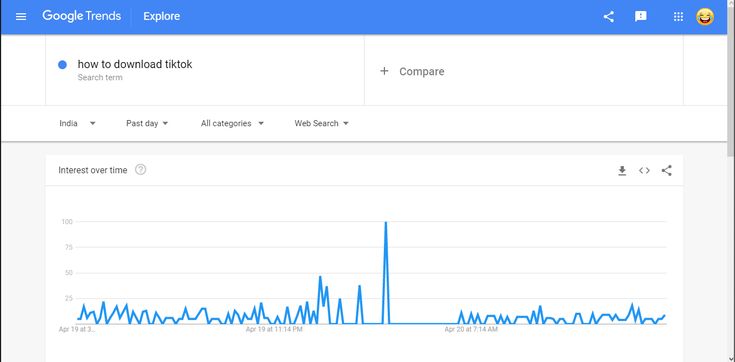
Task: Click the plus icon beside Compare
Action: click(384, 71)
